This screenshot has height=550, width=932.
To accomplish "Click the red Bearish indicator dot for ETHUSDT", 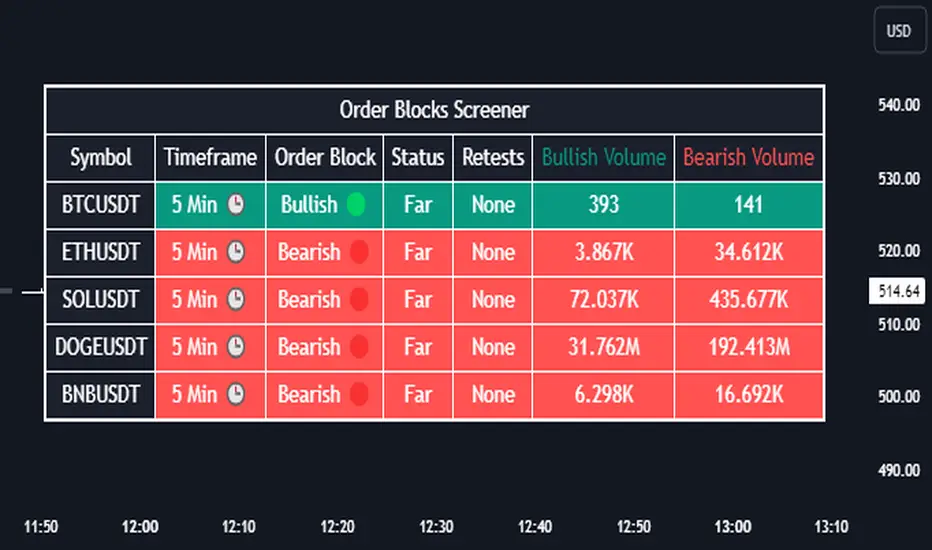I will [358, 252].
